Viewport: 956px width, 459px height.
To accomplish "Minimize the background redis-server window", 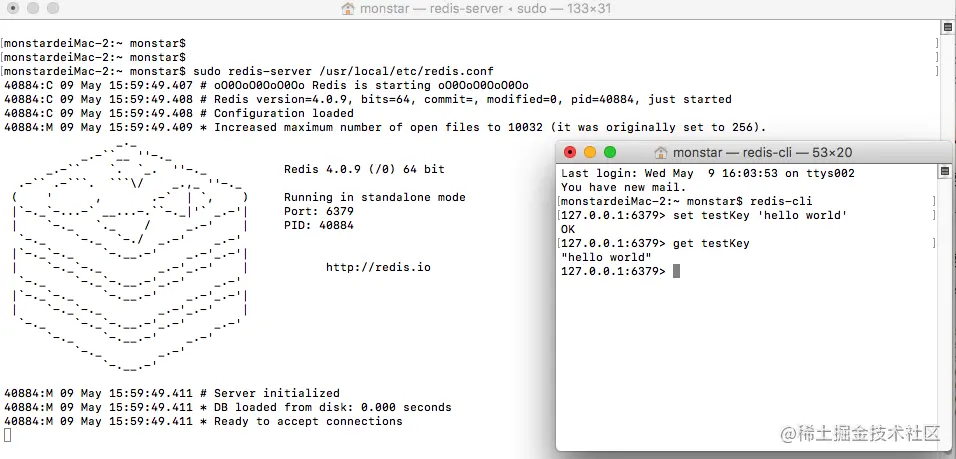I will [33, 9].
